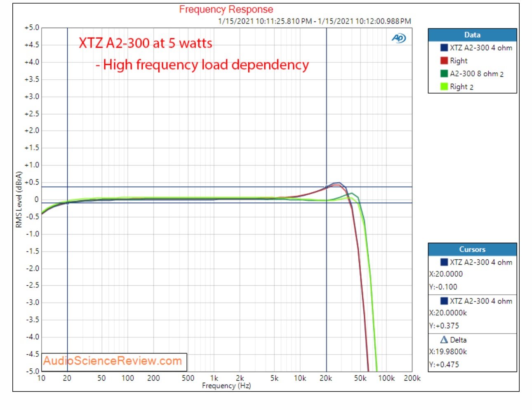This screenshot has height=410, width=532.
Task: Click the bright green Right 2 legend swatch
Action: pyautogui.click(x=444, y=86)
